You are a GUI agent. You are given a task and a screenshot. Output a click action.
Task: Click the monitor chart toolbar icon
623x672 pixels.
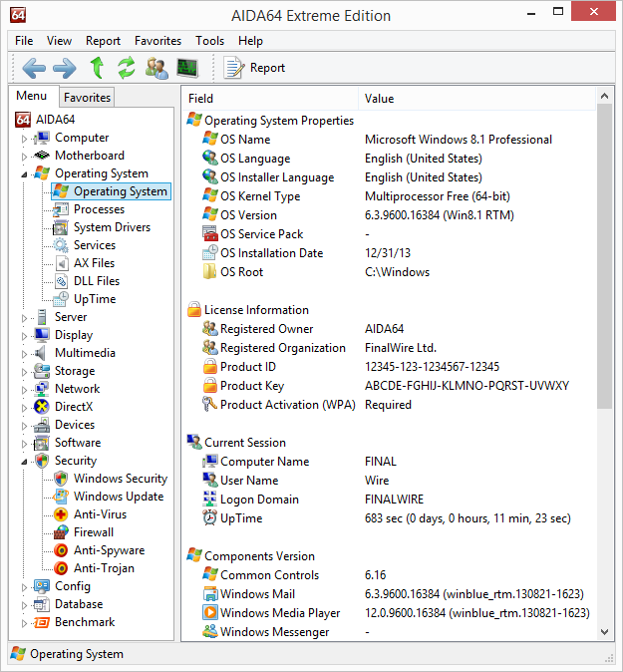tap(186, 68)
